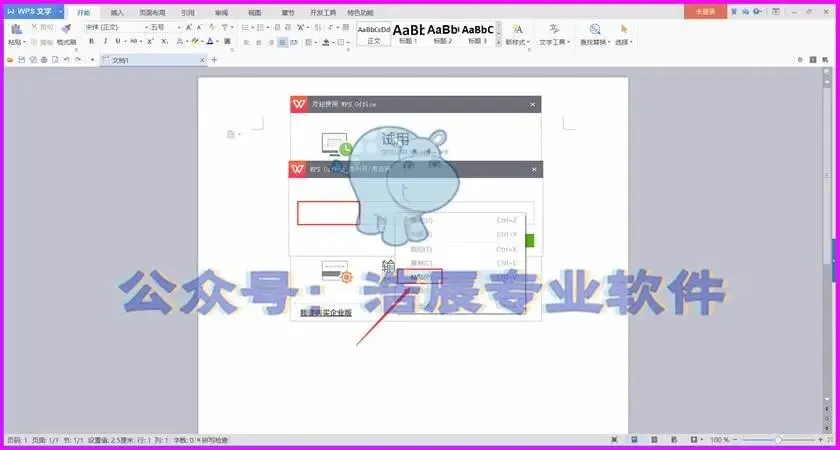Open the font size dropdown

click(x=179, y=27)
